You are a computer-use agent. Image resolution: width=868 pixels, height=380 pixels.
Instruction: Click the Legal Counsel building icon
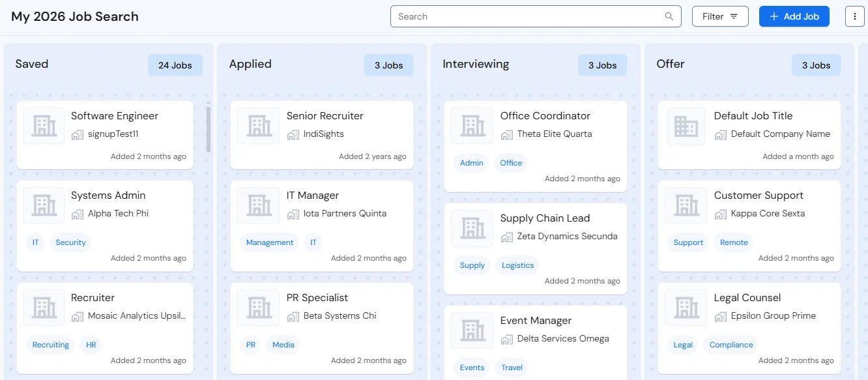coord(686,307)
